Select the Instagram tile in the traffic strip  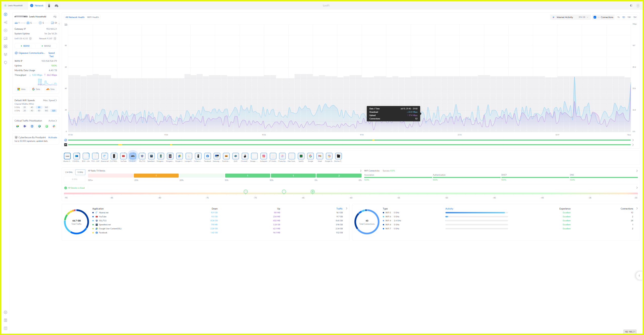(x=264, y=156)
